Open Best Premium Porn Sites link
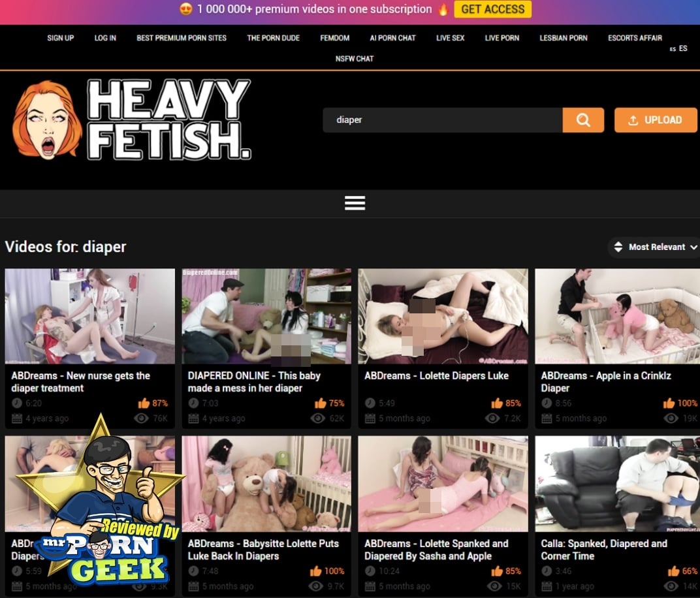 [x=182, y=38]
